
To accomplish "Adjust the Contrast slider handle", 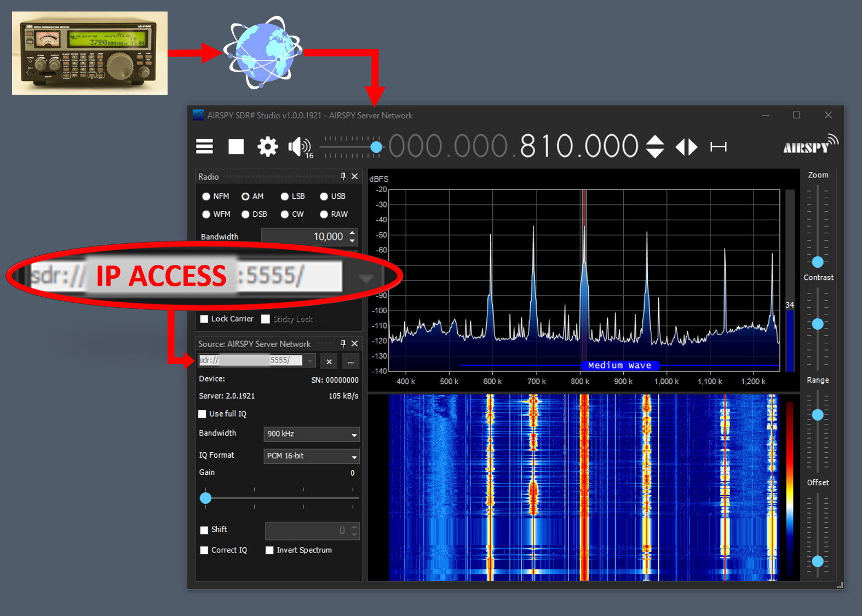I will (x=818, y=324).
